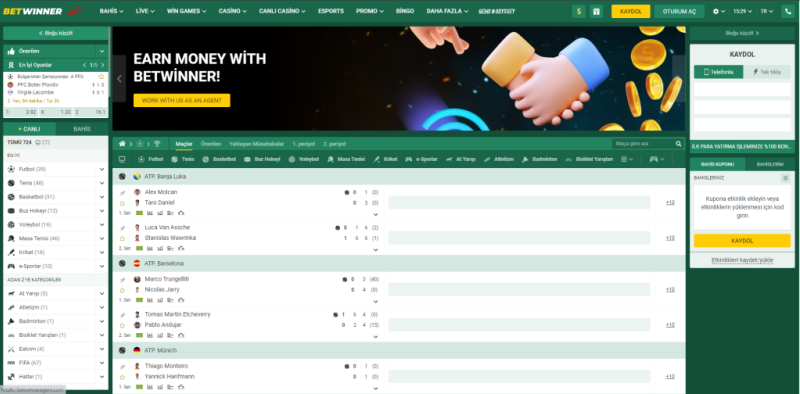The image size is (800, 394).
Task: Click the settings gear in bet slip panel
Action: pyautogui.click(x=786, y=178)
